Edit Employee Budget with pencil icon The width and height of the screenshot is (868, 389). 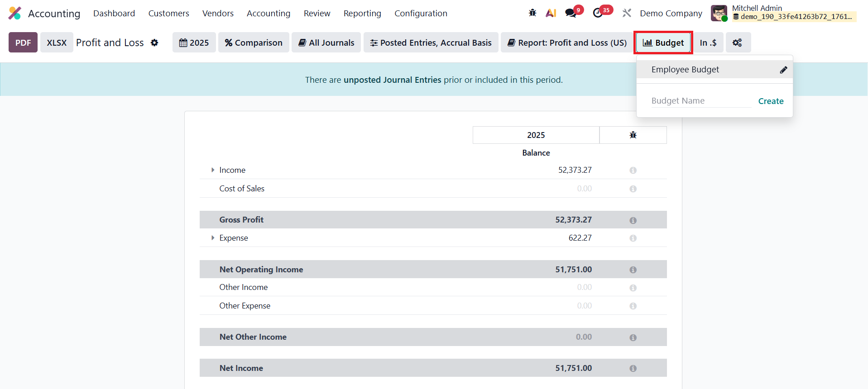783,70
